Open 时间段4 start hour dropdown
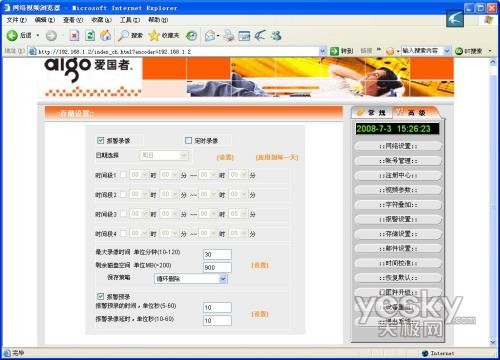Image resolution: width=500 pixels, height=360 pixels. [138, 233]
